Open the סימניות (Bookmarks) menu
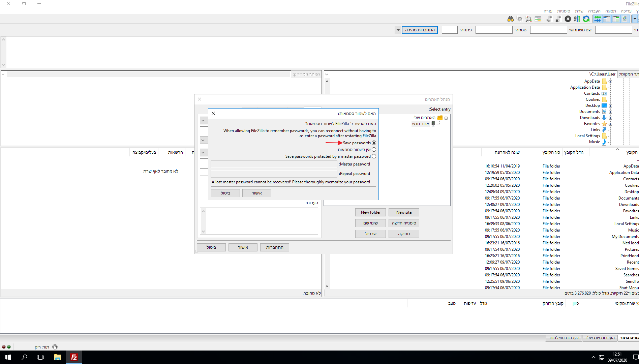Screen dimensions: 639x364 (x=564, y=11)
